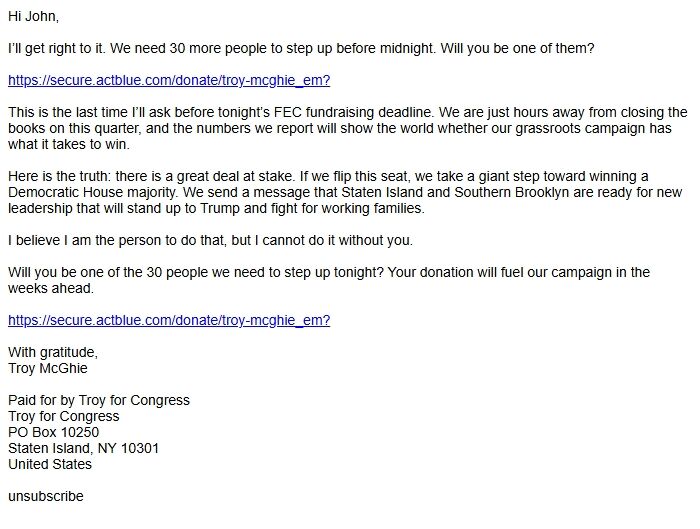Click the 'PO Box 10250' address line

[x=54, y=432]
